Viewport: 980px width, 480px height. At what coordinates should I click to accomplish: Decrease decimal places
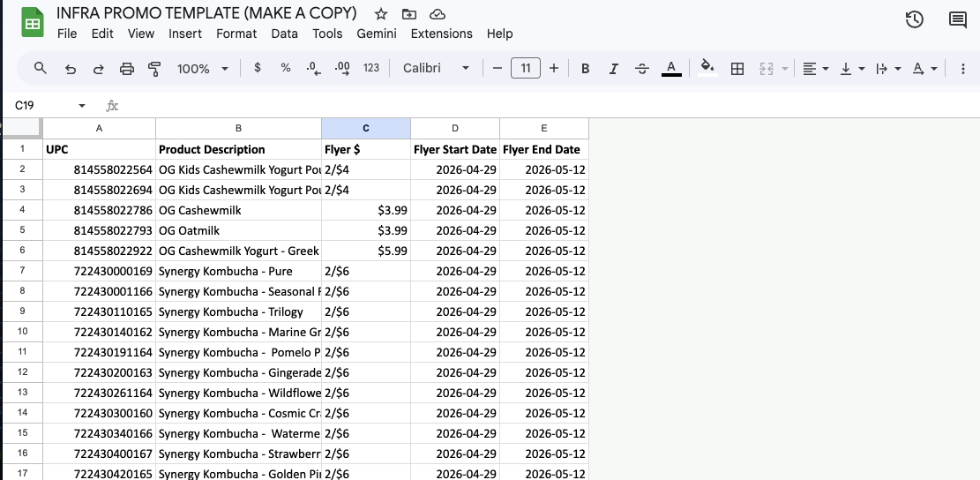314,68
